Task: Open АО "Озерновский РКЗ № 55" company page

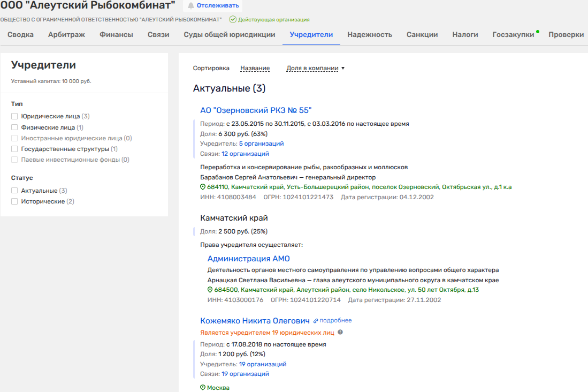Action: click(x=256, y=110)
